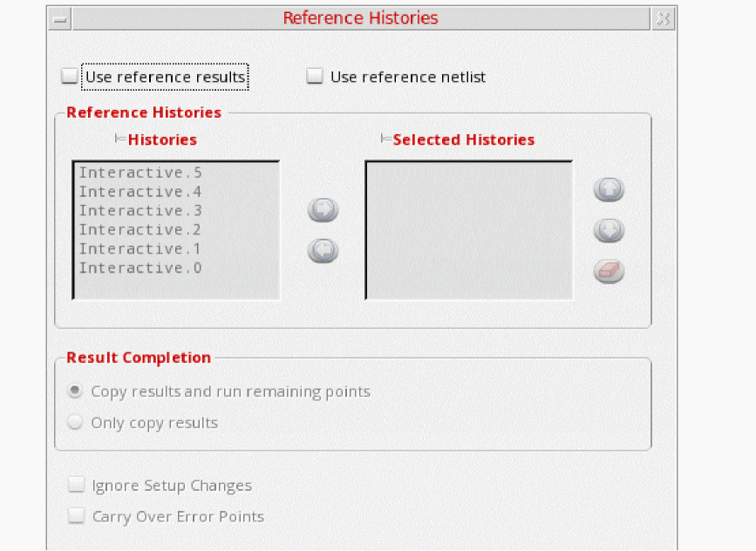Select Interactive.1 in Histories list

click(140, 248)
